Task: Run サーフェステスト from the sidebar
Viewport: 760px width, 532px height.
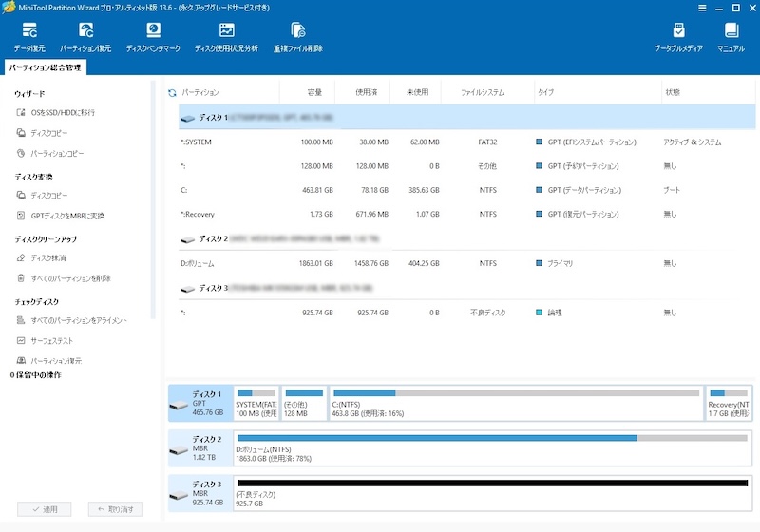Action: tap(51, 340)
